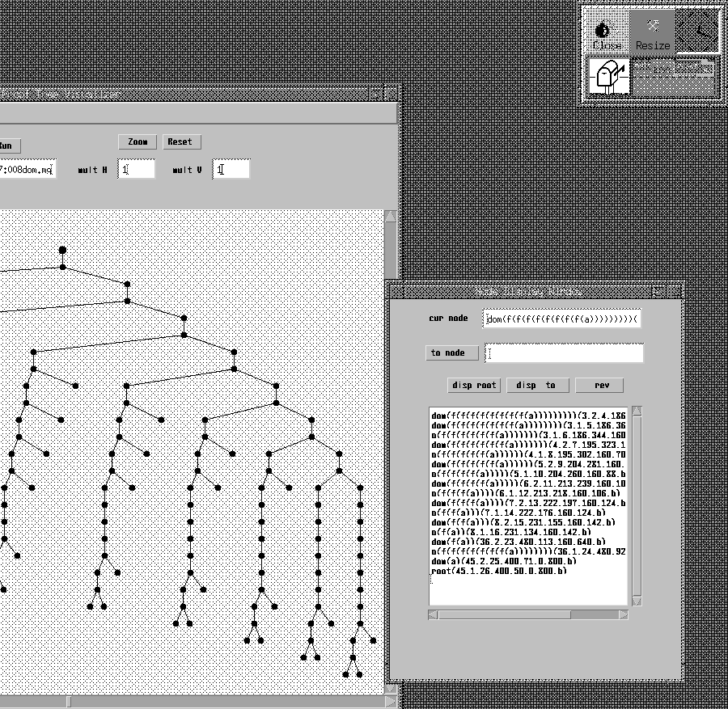Click the 'to node' button
This screenshot has height=709, width=728.
click(x=451, y=353)
